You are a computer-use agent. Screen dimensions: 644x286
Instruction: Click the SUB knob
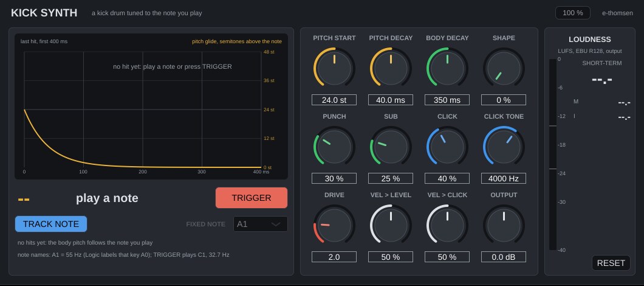coord(391,147)
